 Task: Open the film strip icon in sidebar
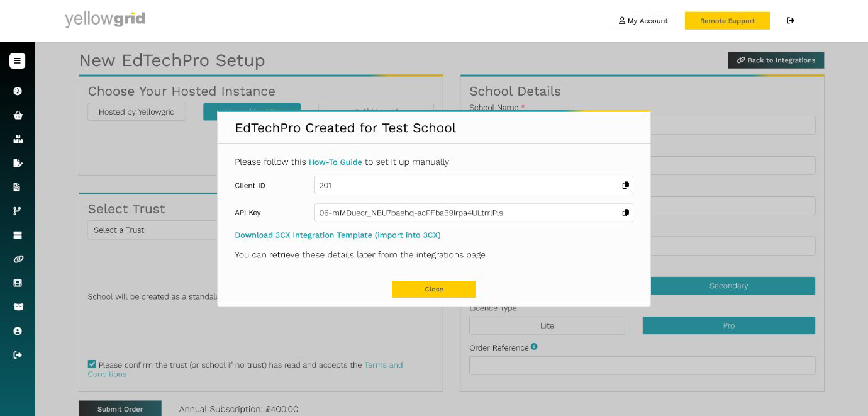click(x=18, y=283)
